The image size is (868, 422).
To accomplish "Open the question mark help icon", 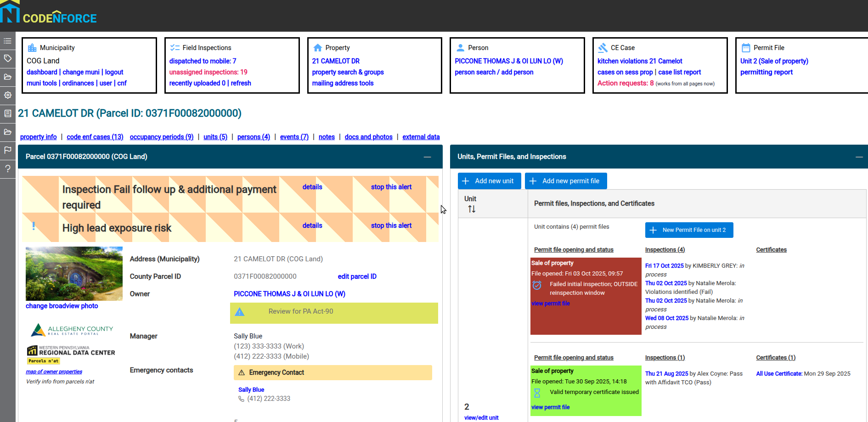I will [7, 169].
